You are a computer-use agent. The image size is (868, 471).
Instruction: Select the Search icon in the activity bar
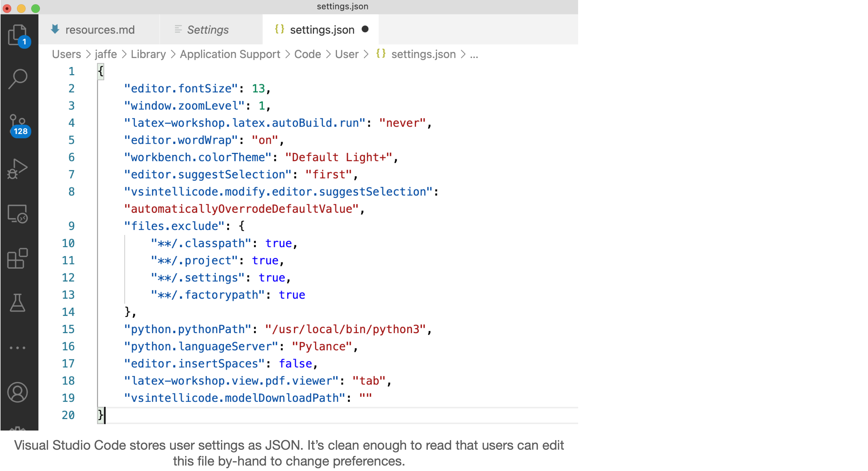18,78
